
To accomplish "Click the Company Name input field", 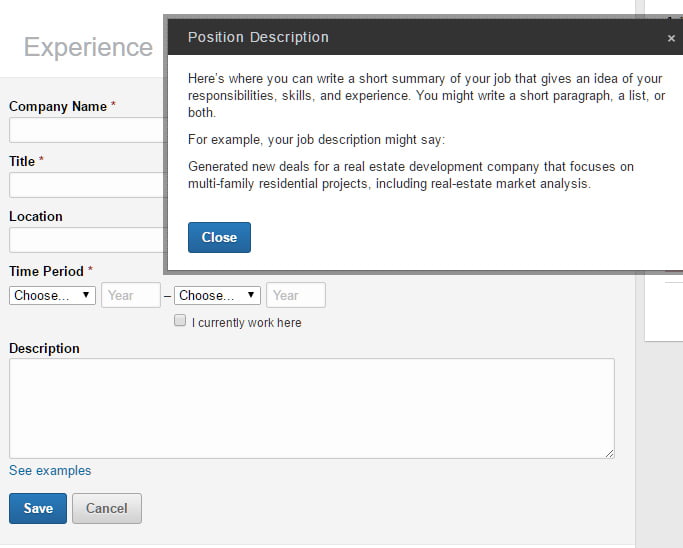I will [x=87, y=130].
